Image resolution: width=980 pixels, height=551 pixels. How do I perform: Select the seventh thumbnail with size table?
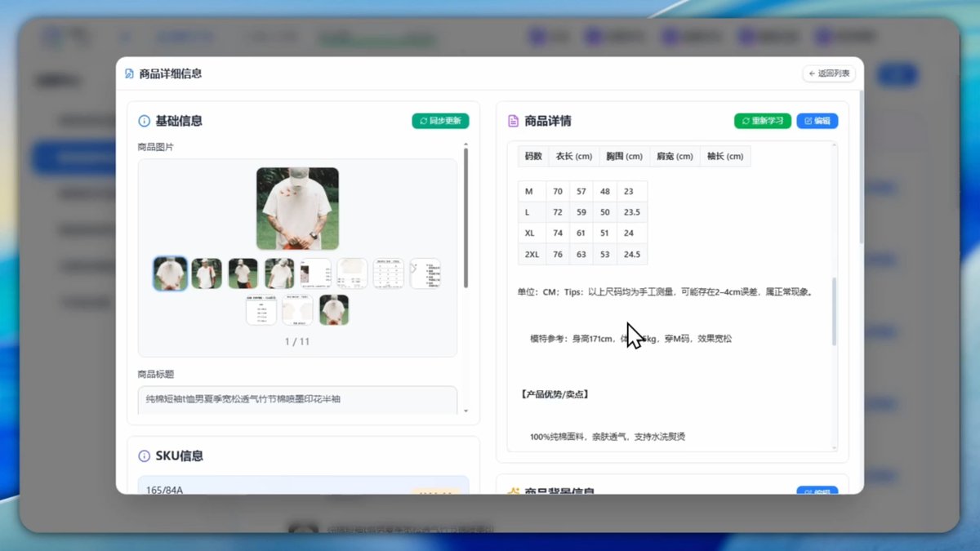[x=389, y=273]
